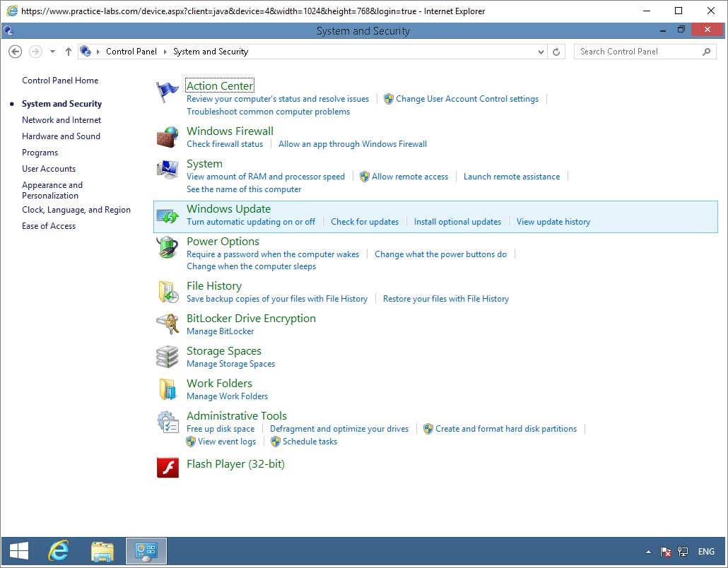
Task: Open the Allow remote access link
Action: pos(410,177)
